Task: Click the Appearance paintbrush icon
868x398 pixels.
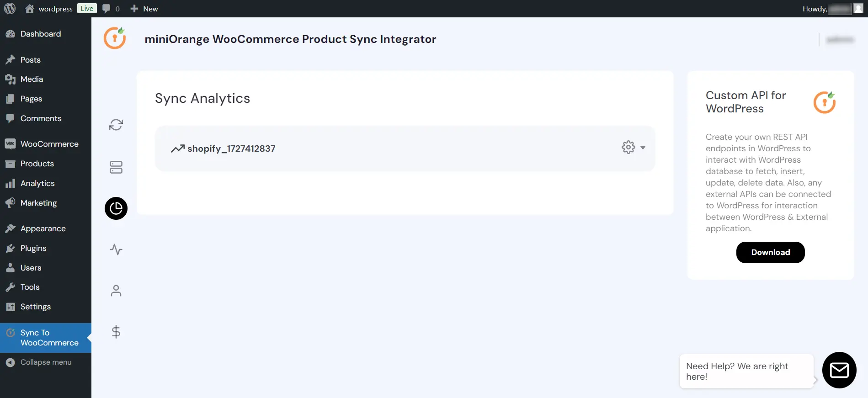Action: coord(10,228)
